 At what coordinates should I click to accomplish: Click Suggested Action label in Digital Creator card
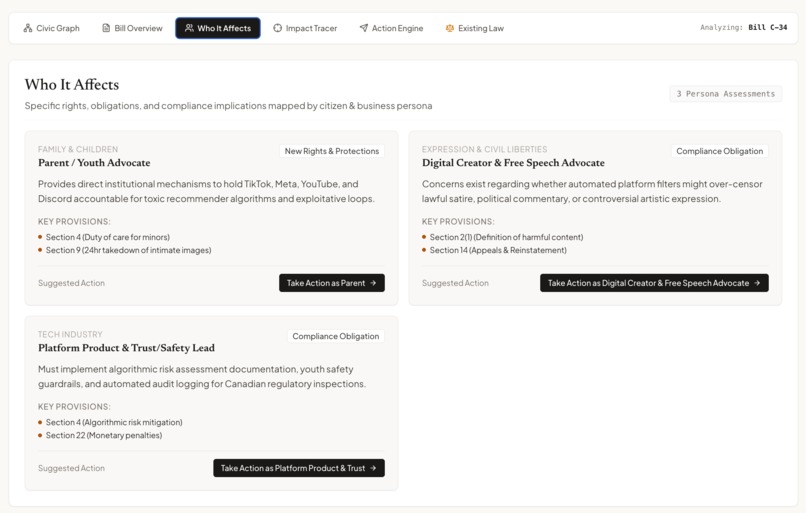(x=455, y=283)
